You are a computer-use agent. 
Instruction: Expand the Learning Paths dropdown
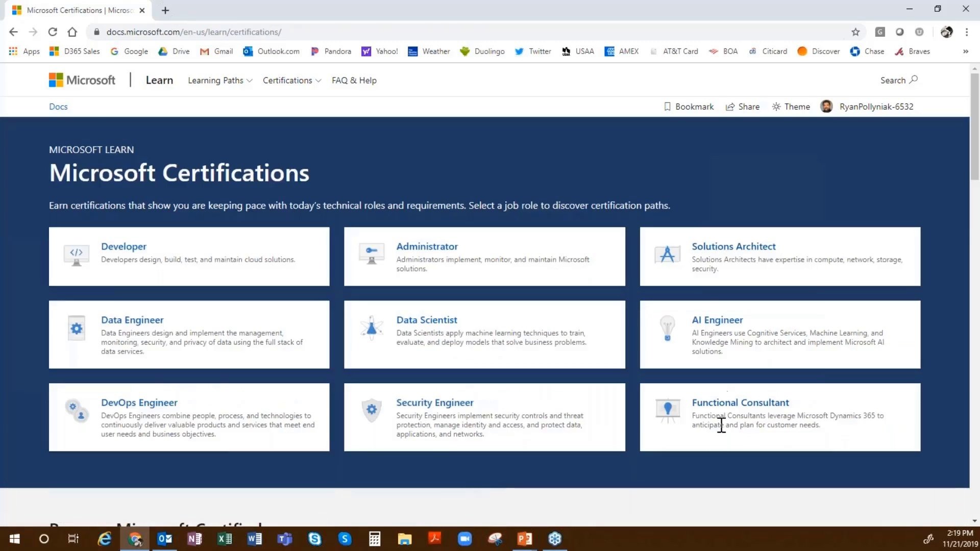click(x=219, y=80)
